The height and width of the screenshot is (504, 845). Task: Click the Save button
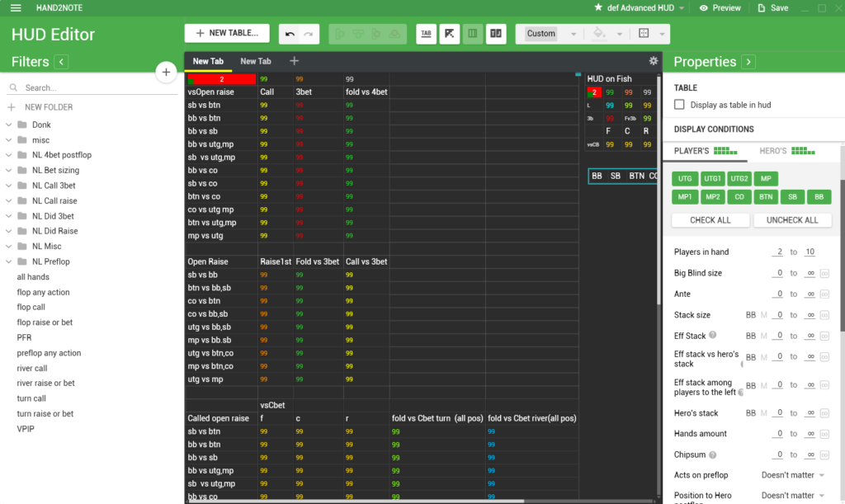point(773,7)
